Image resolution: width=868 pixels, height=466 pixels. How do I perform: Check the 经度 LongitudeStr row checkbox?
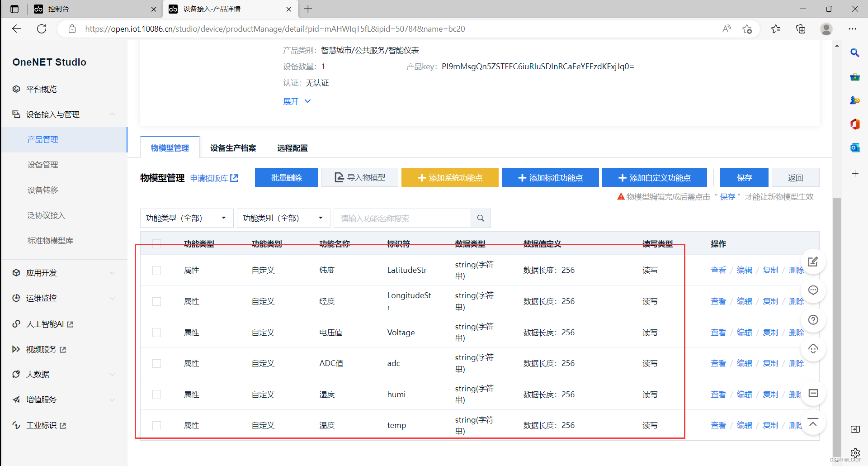click(156, 301)
